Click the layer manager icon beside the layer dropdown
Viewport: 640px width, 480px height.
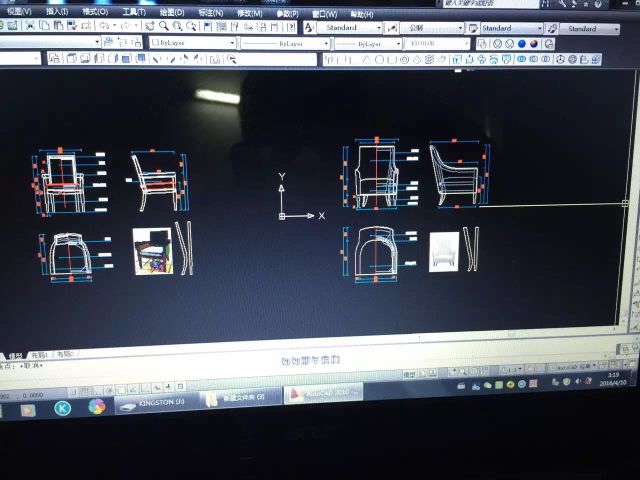111,43
